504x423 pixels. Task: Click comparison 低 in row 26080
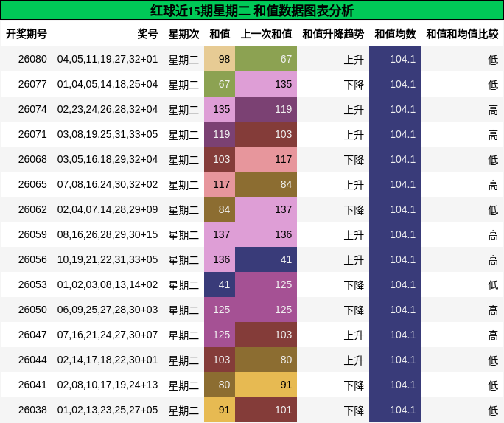[493, 60]
